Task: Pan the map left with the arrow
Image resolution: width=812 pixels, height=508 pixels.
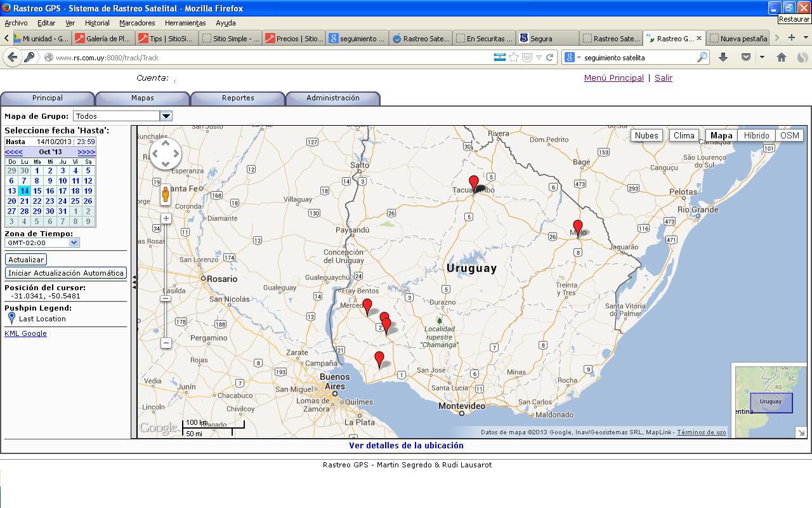Action: (x=155, y=153)
